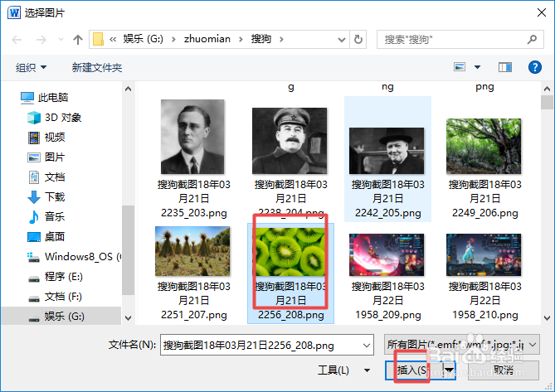Image resolution: width=555 pixels, height=392 pixels.
Task: Go up one folder level
Action: click(x=77, y=40)
